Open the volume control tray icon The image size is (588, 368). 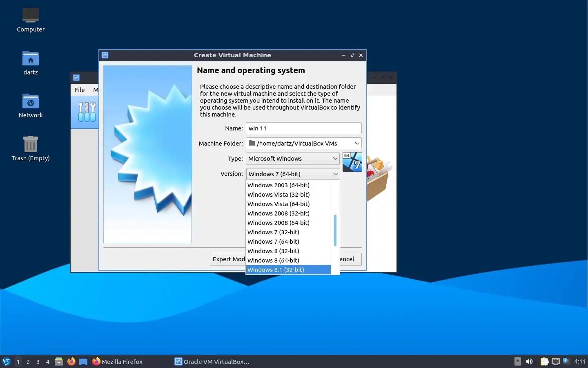pos(530,361)
